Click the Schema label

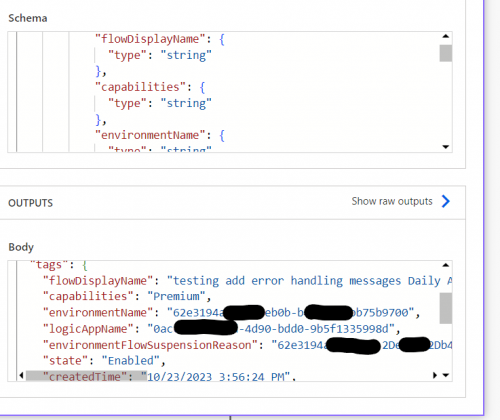click(28, 18)
